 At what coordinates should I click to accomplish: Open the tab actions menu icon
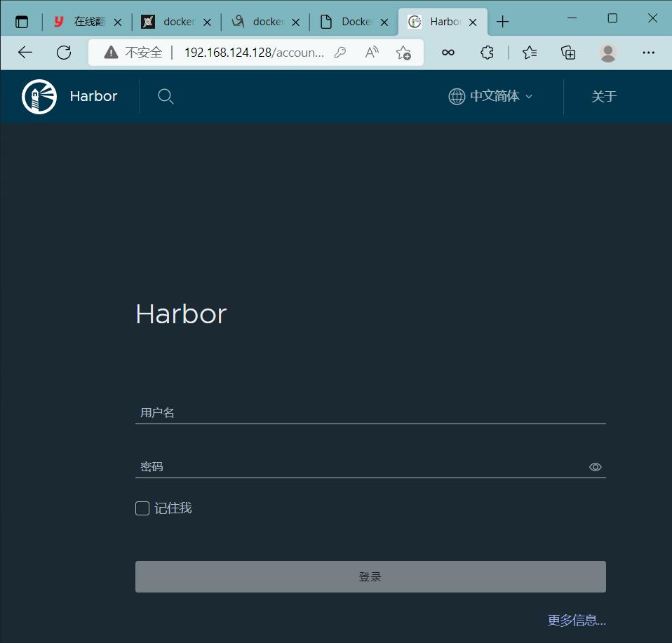tap(22, 22)
